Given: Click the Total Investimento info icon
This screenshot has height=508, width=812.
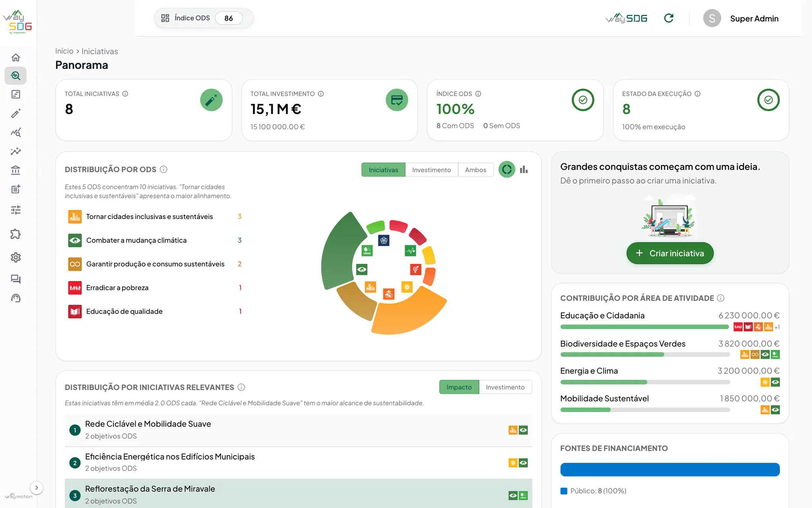Looking at the screenshot, I should [x=321, y=94].
